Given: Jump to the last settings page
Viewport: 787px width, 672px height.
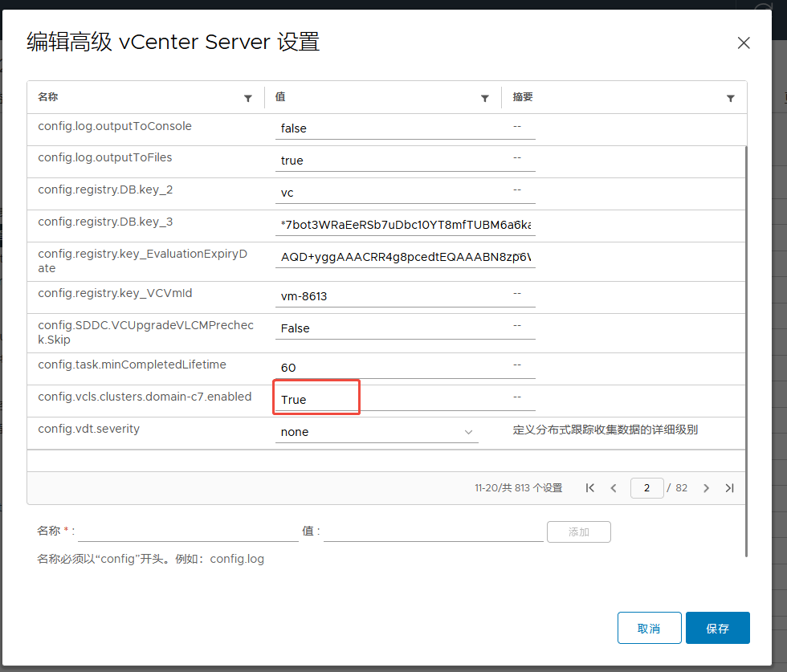Looking at the screenshot, I should coord(729,488).
